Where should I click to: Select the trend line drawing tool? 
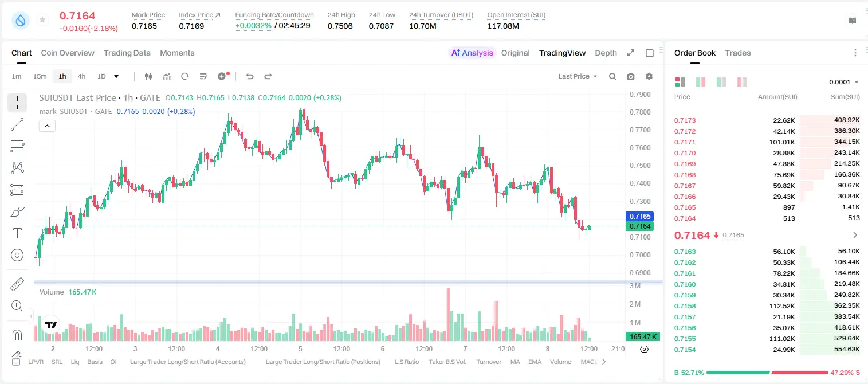[x=17, y=124]
